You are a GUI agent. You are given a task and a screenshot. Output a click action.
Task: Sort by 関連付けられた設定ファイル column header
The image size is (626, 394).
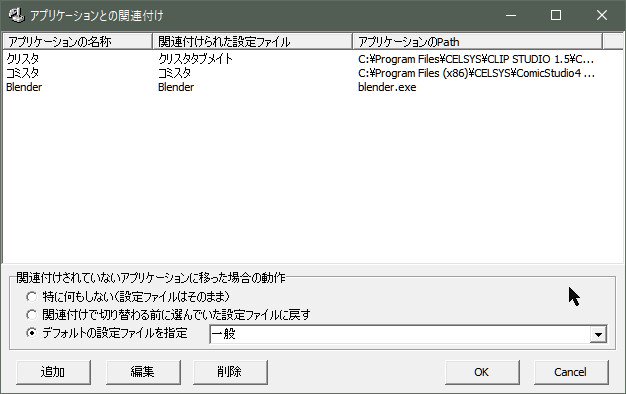point(252,42)
